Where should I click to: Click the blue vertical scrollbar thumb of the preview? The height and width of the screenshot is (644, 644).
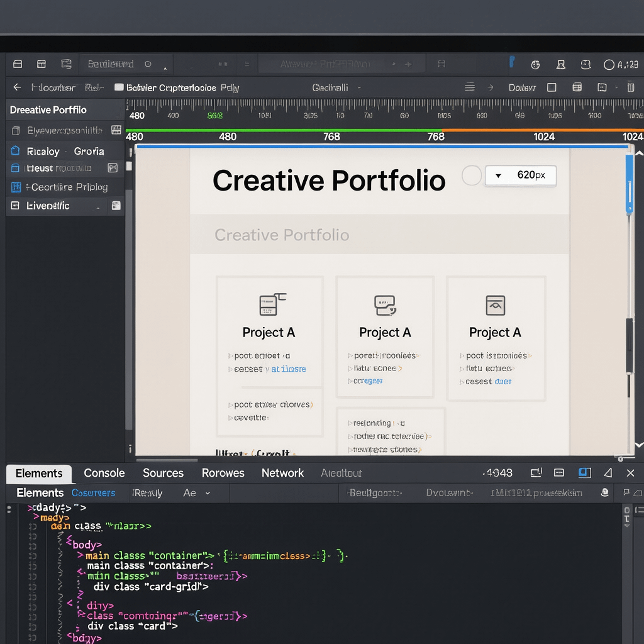629,186
